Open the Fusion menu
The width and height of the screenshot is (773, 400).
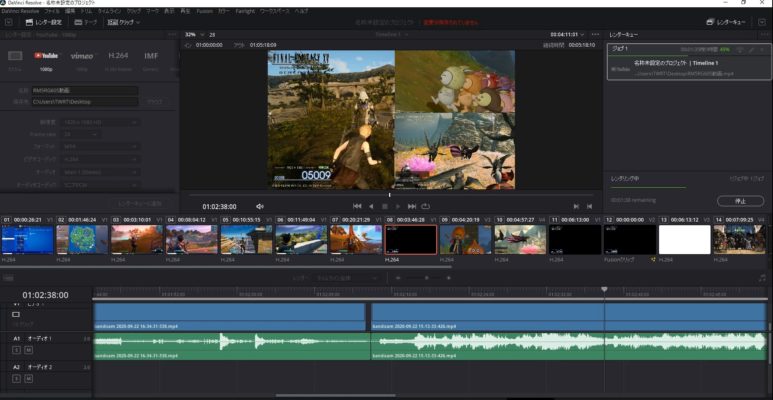(x=205, y=11)
